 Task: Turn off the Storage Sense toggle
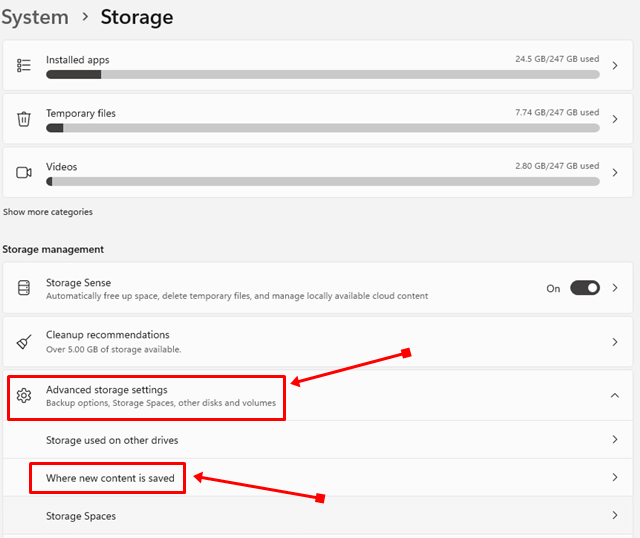coord(584,288)
